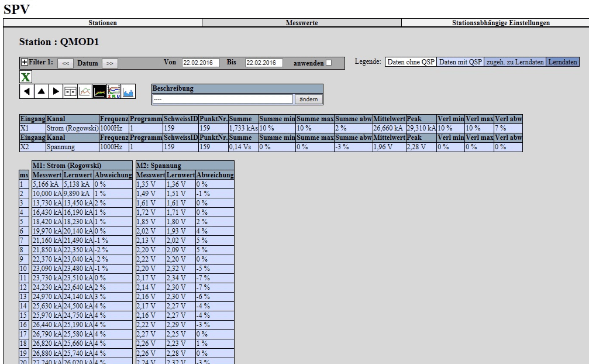Click the X2 Eingang cell
The height and width of the screenshot is (364, 589).
33,147
